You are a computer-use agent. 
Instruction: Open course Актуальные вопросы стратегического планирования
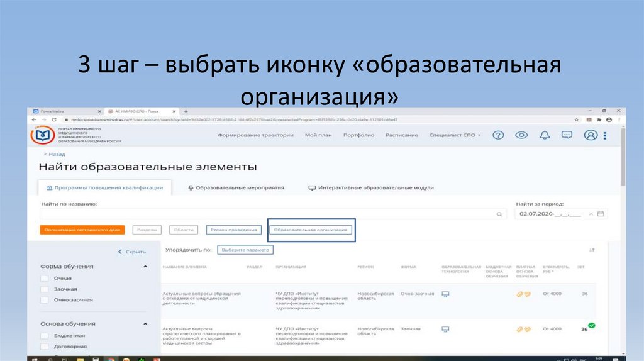201,336
